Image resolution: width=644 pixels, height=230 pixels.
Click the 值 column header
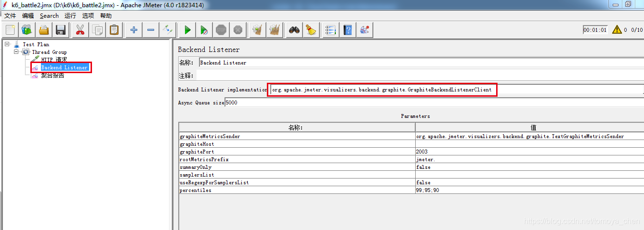(x=529, y=128)
